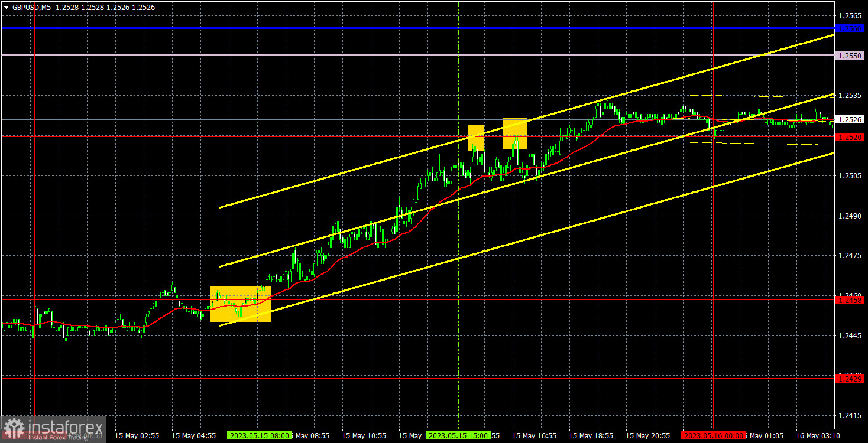Select the 1.2415 price axis value
This screenshot has width=868, height=443.
click(850, 416)
